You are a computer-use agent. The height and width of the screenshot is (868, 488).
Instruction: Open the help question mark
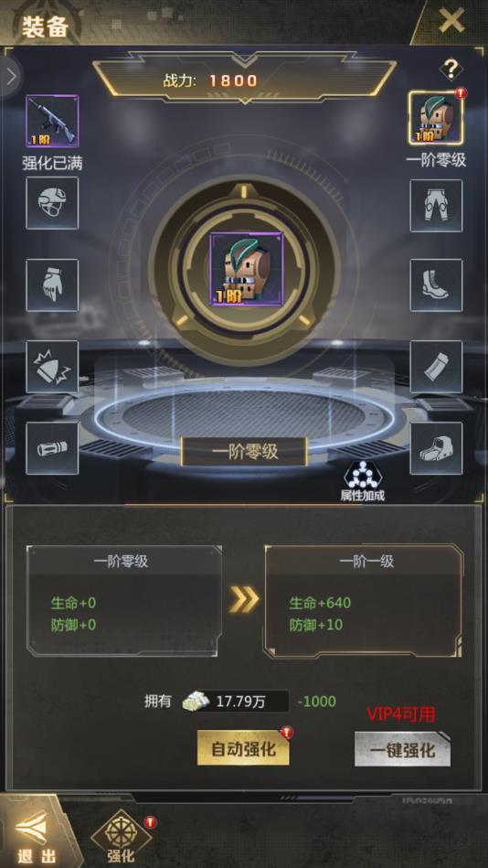tap(451, 69)
